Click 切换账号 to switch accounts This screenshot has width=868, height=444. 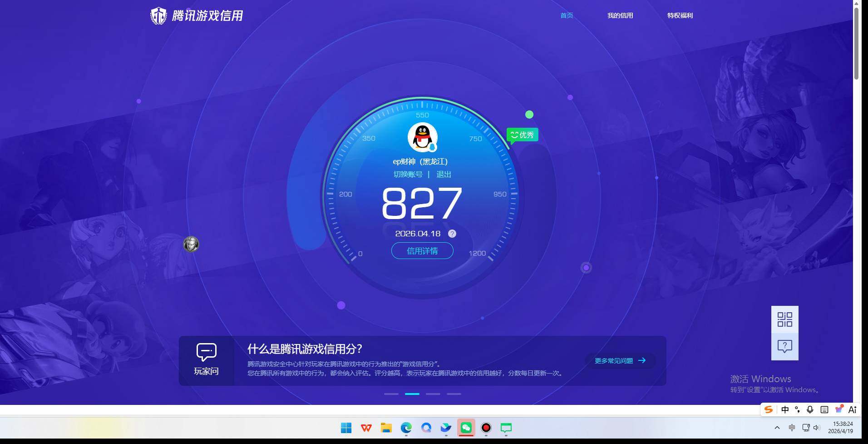(x=407, y=174)
